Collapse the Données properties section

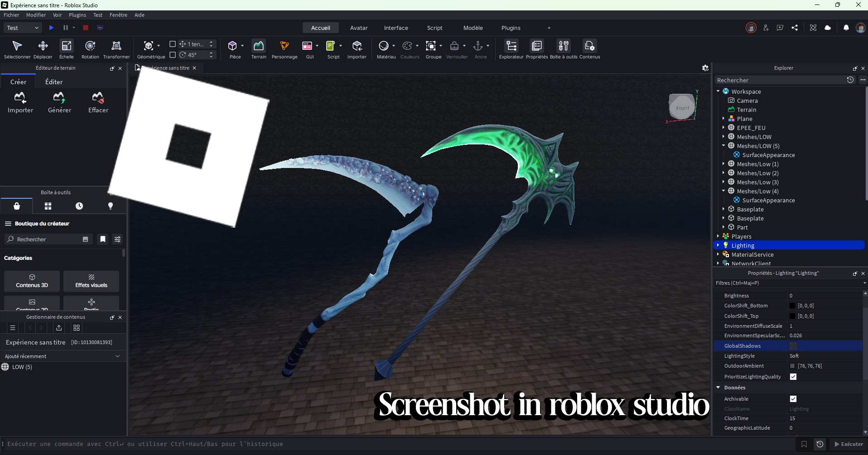718,388
